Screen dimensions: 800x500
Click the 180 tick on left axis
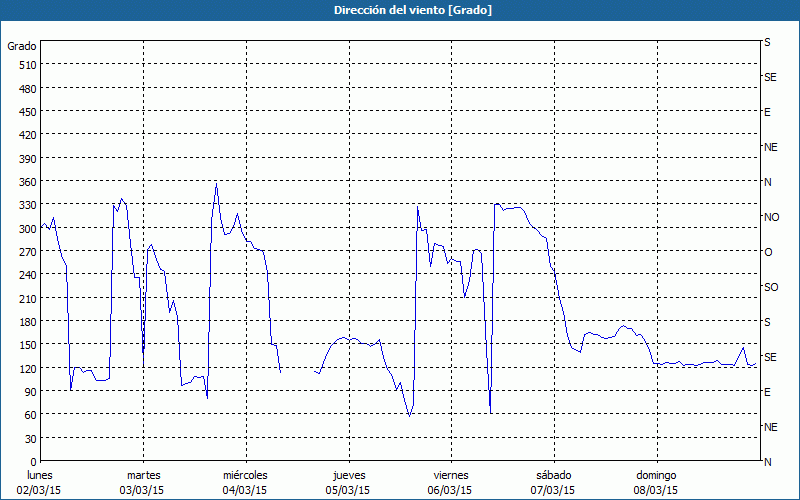tap(26, 322)
